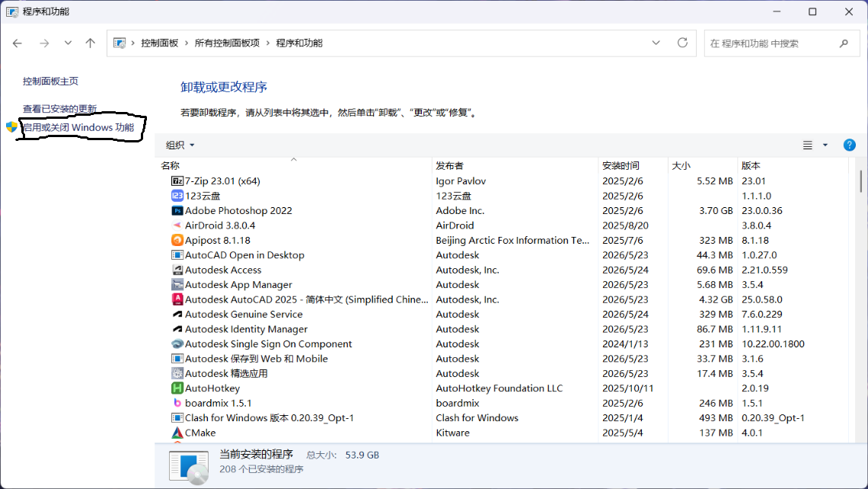Click version 25.0.58.0

762,299
